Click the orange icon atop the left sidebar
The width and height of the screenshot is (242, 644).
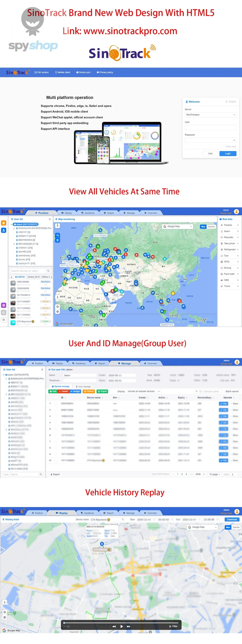tap(4, 223)
